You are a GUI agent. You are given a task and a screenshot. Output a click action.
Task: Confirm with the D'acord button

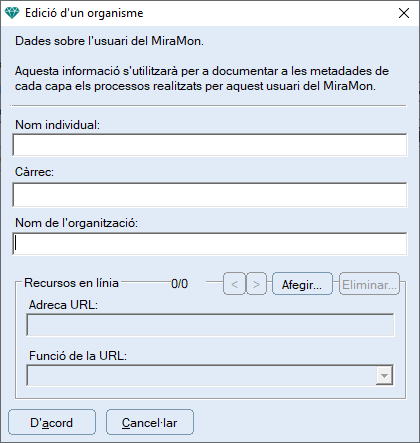tap(52, 422)
